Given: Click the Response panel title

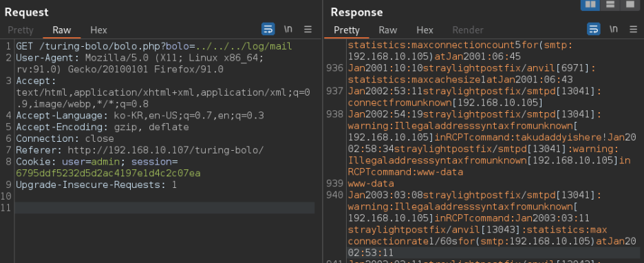Looking at the screenshot, I should (x=356, y=12).
